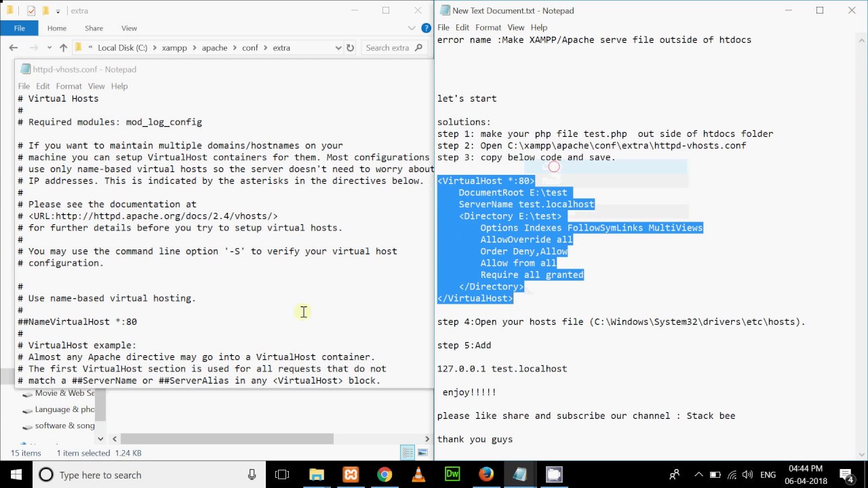Expand the conf breadcrumb arrow
Screen dimensions: 868x488
click(x=265, y=48)
